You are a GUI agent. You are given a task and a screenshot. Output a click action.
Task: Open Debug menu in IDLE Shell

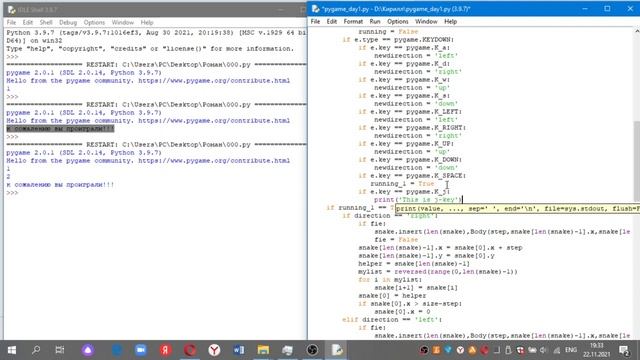68,22
